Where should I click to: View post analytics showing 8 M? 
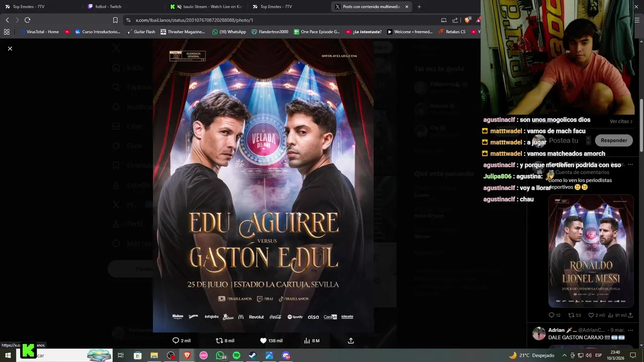coord(311,340)
